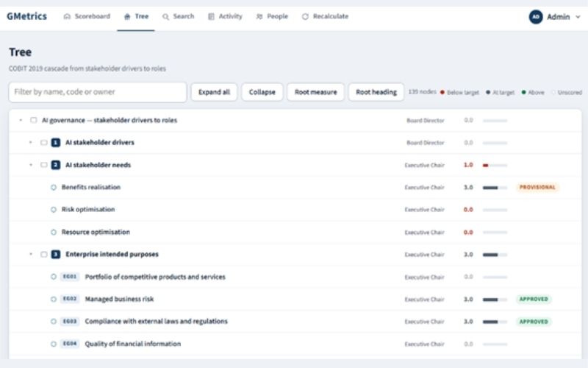Switch to the Tree tab
Image resolution: width=588 pixels, height=368 pixels.
click(x=136, y=16)
